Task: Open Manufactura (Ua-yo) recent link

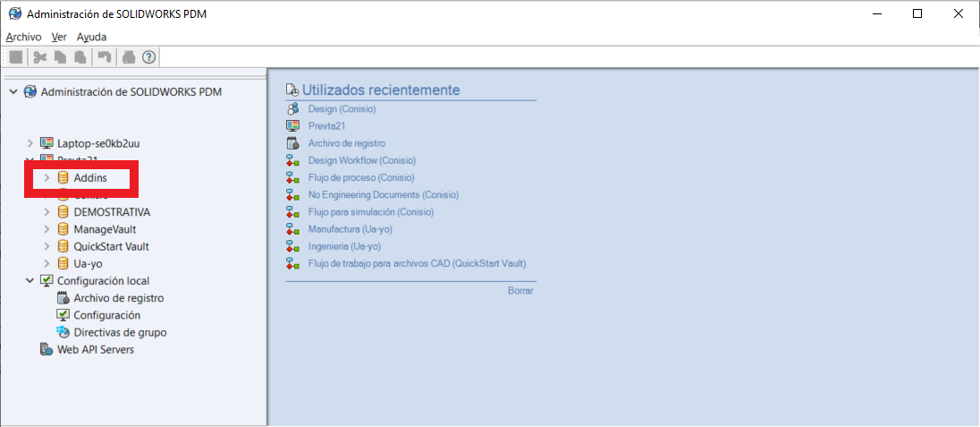Action: [x=350, y=229]
